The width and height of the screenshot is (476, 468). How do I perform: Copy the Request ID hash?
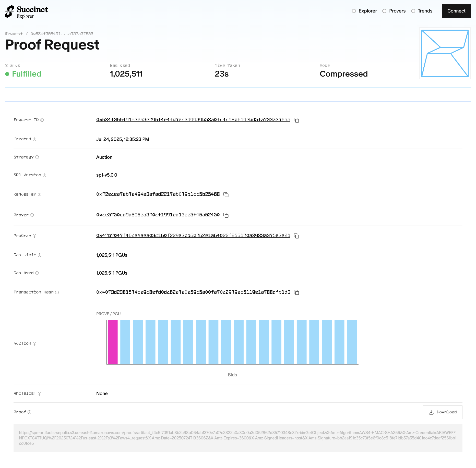pos(296,120)
